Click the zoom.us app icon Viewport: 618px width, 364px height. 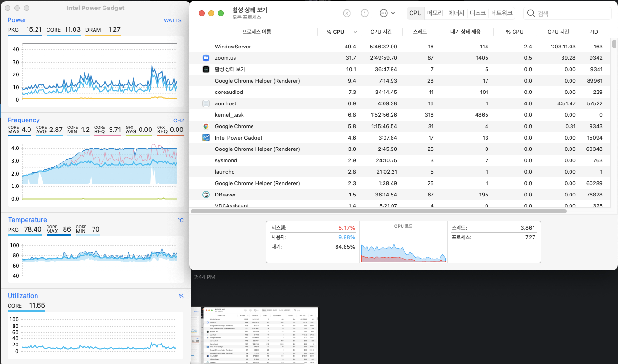pos(206,58)
